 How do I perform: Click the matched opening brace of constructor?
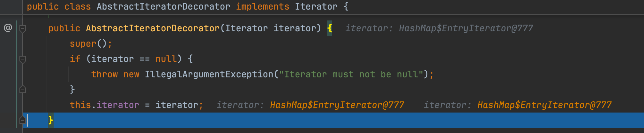coord(330,28)
